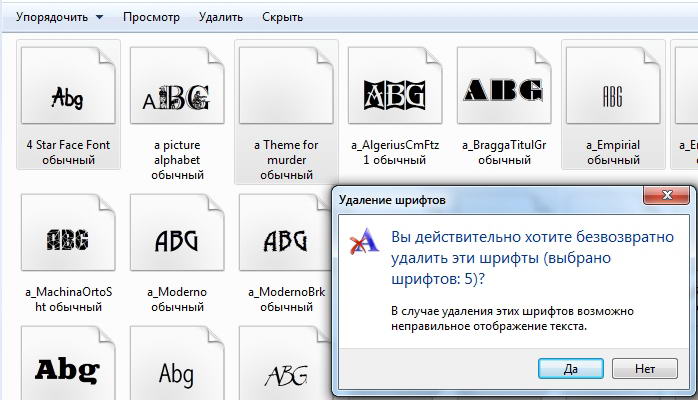Open the Упорядочить dropdown menu
This screenshot has width=698, height=400.
coord(59,17)
